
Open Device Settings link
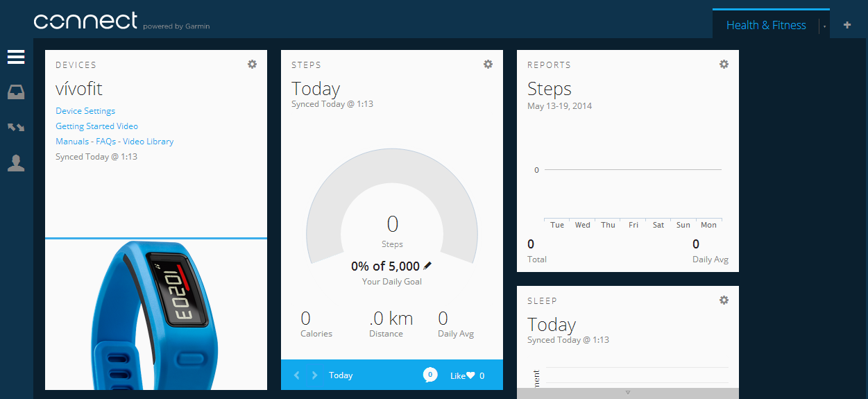click(x=85, y=111)
